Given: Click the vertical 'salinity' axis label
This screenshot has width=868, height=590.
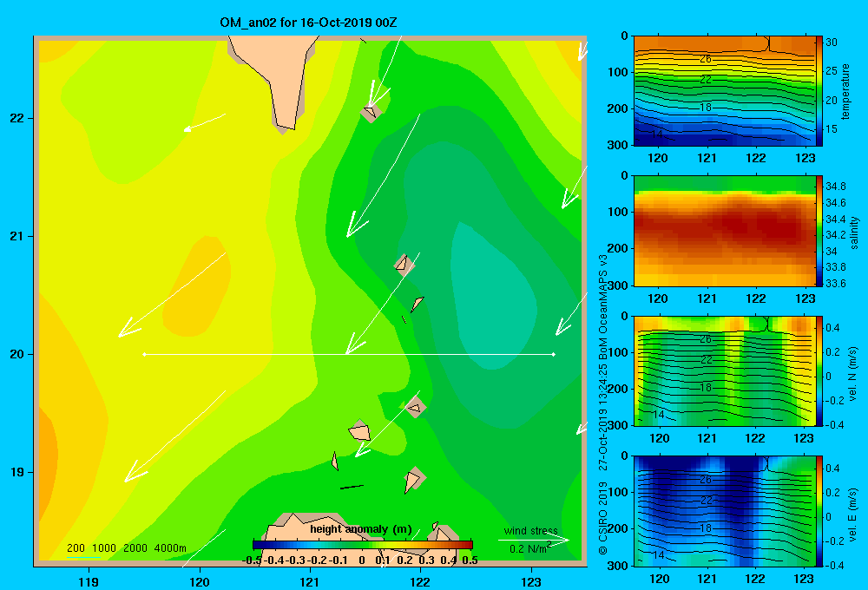Looking at the screenshot, I should tap(854, 233).
